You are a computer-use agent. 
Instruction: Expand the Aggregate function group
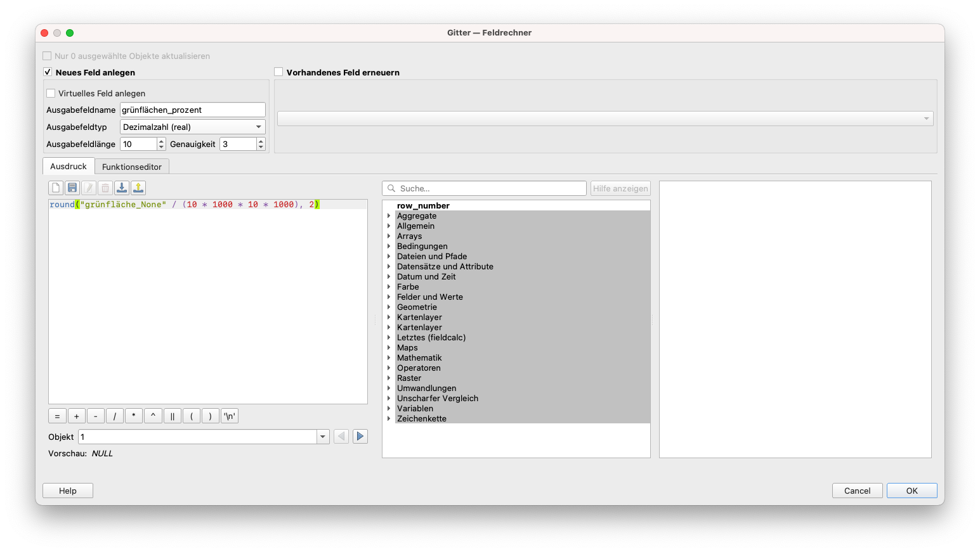(x=389, y=216)
